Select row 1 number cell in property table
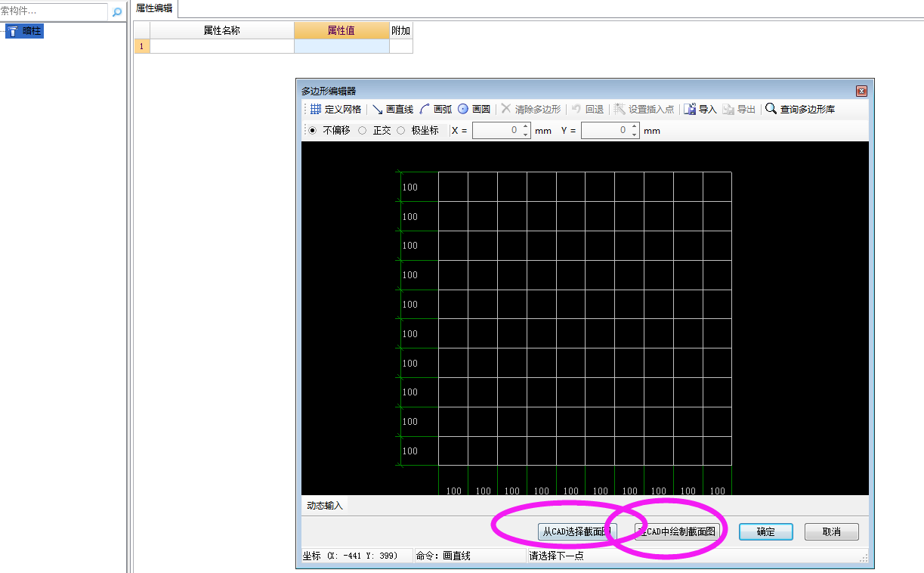924x573 pixels. click(142, 46)
